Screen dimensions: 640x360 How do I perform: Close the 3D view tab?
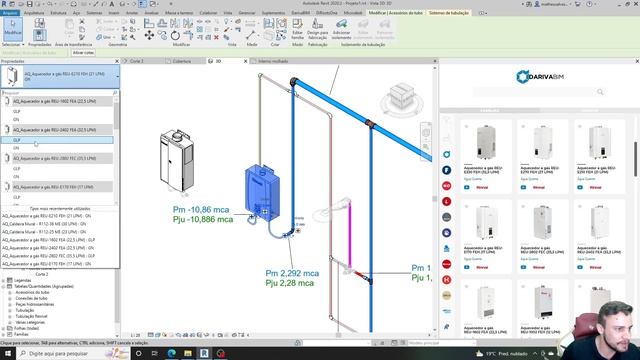pos(245,61)
